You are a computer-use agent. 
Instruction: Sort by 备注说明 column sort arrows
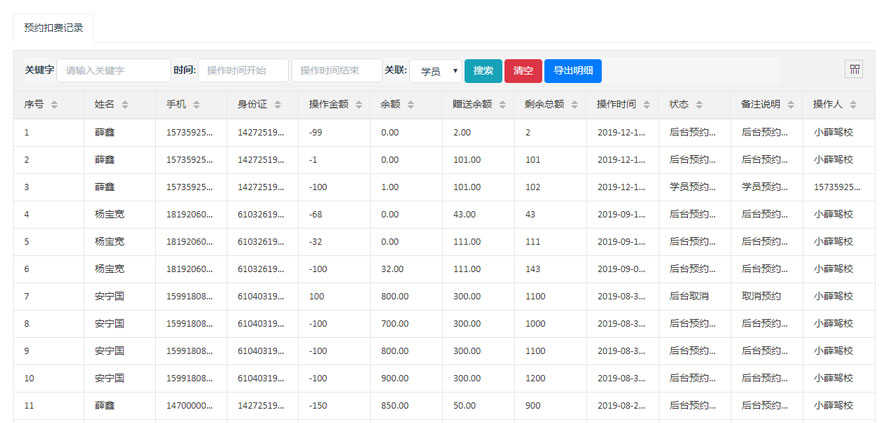(790, 105)
